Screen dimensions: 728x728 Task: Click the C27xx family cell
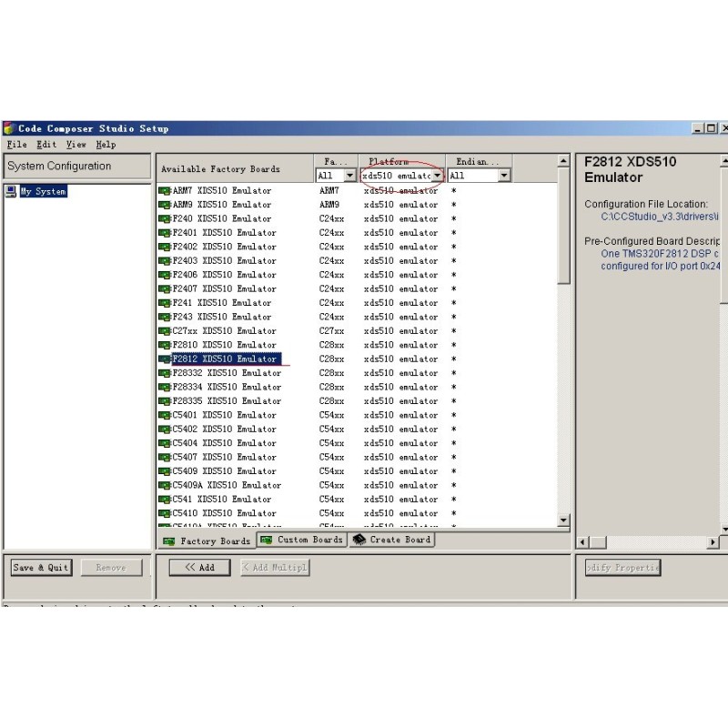pyautogui.click(x=331, y=331)
